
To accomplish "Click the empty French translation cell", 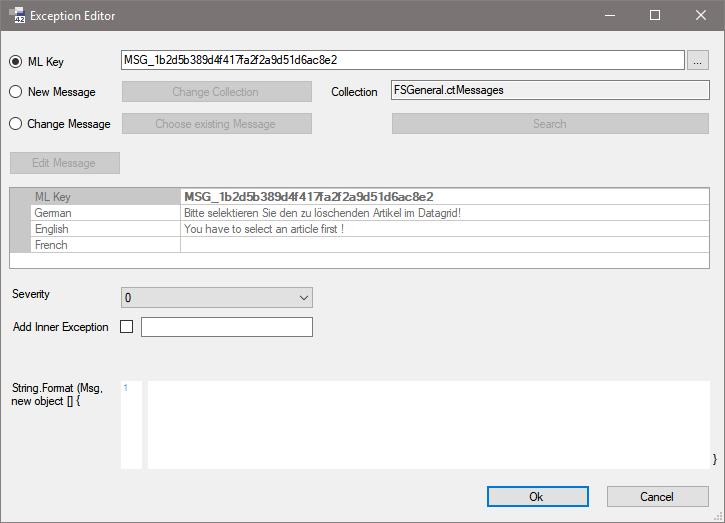I will coord(445,245).
